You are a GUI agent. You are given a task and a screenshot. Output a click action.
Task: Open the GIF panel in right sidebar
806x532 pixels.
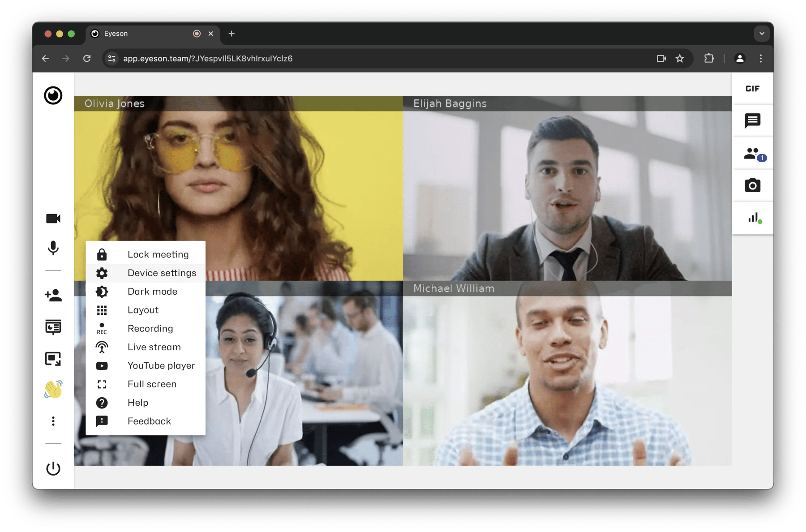tap(752, 89)
